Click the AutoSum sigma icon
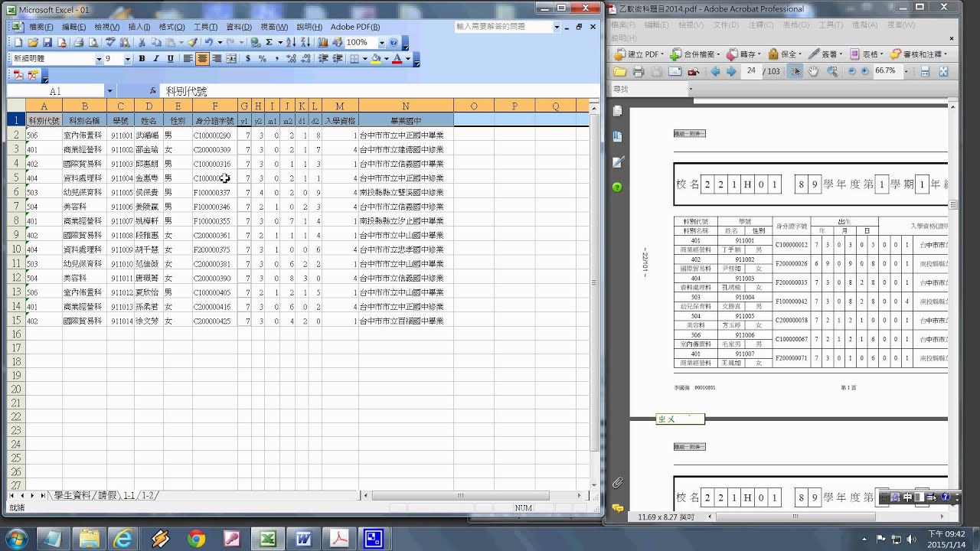Image resolution: width=980 pixels, height=551 pixels. [x=269, y=43]
